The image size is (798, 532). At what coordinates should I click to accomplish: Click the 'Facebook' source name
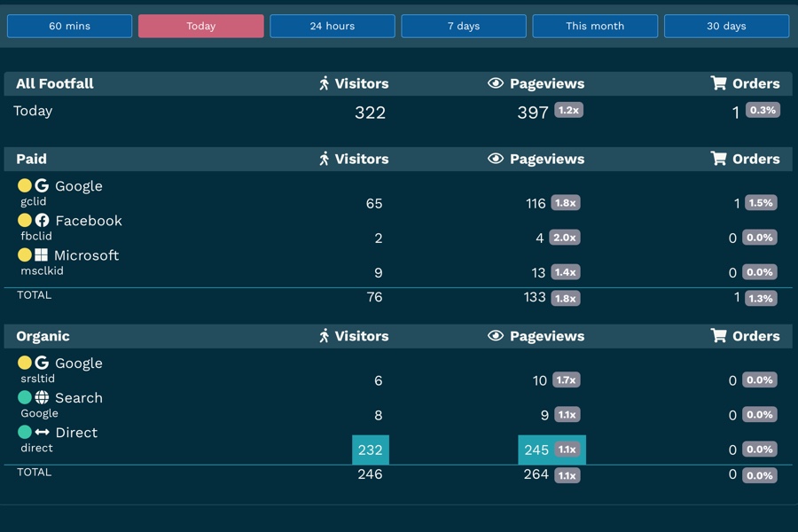coord(89,221)
